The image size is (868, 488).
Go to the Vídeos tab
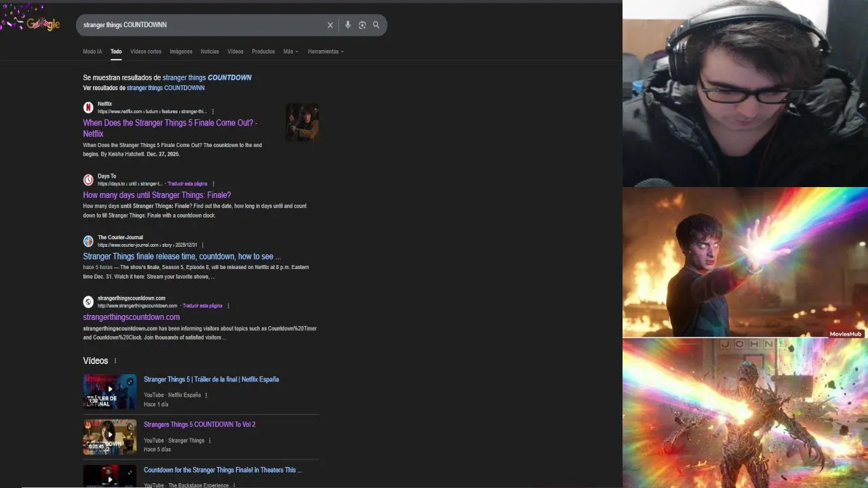click(235, 52)
